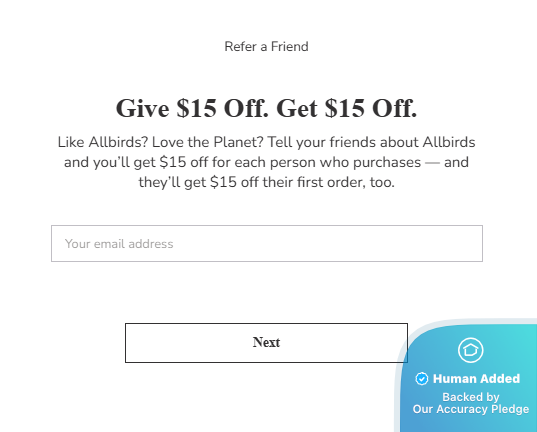Click the 'off their first order, too' line

pos(318,182)
